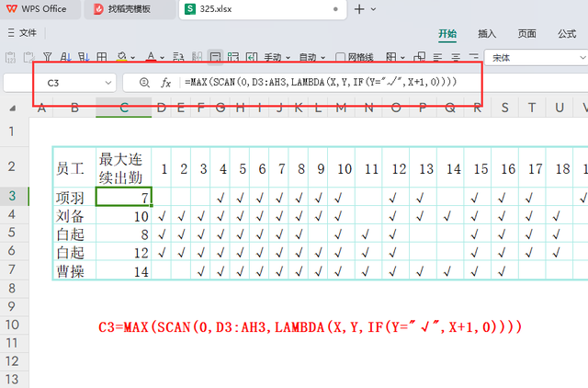Select cell containing 曹操

(74, 270)
